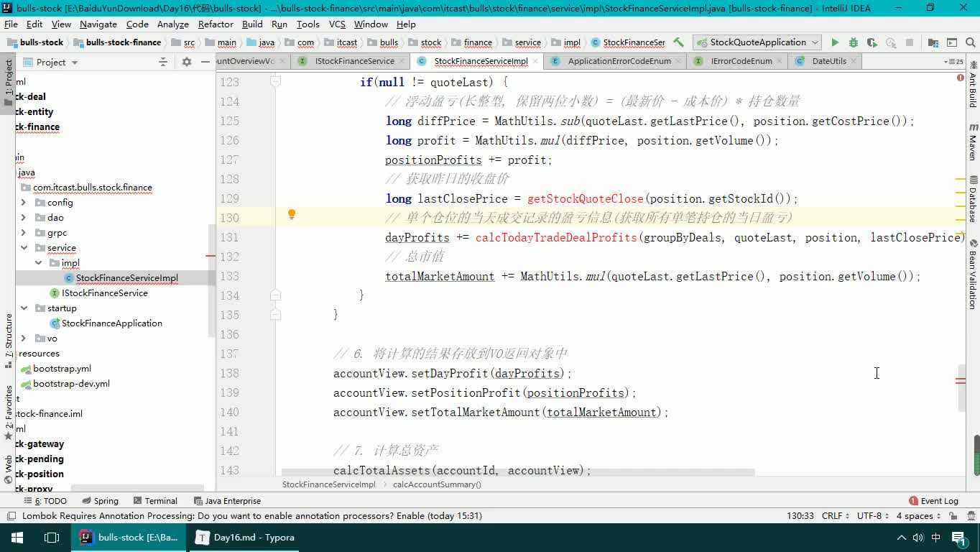This screenshot has height=552, width=980.
Task: Expand the dao package
Action: [x=24, y=218]
